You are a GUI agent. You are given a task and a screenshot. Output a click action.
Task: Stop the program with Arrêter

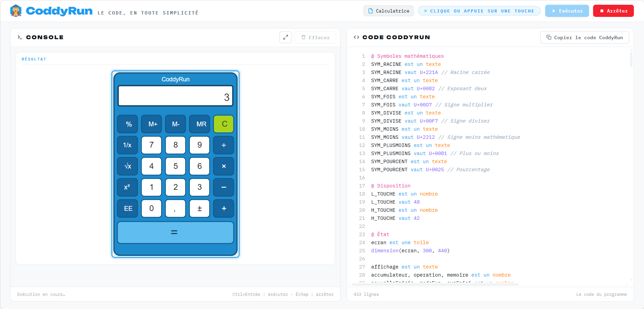[613, 11]
